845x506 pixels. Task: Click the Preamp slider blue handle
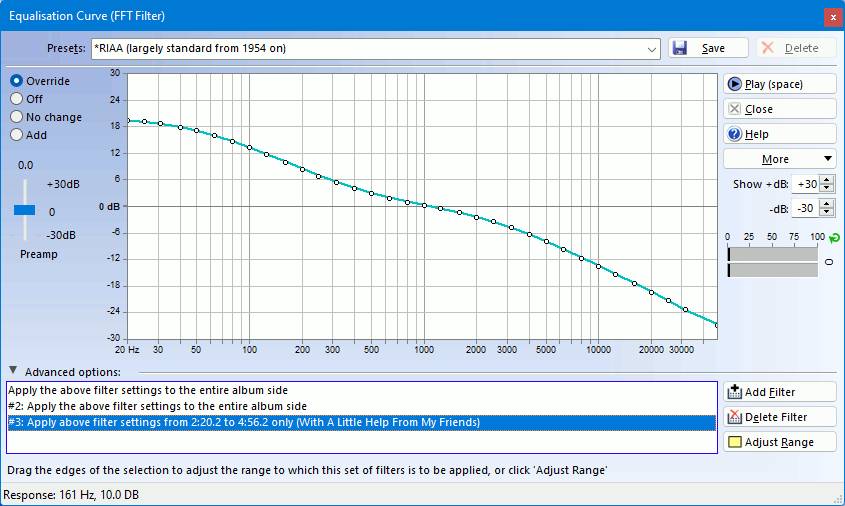(x=24, y=210)
